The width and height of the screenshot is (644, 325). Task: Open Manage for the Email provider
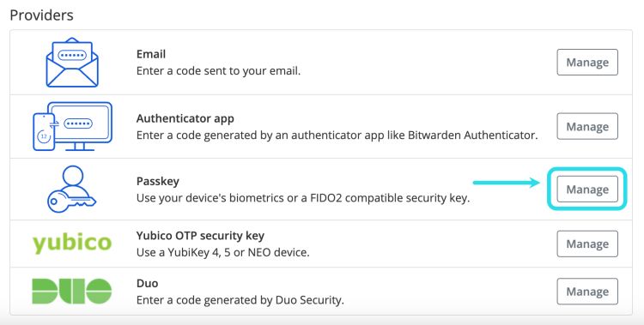[587, 63]
